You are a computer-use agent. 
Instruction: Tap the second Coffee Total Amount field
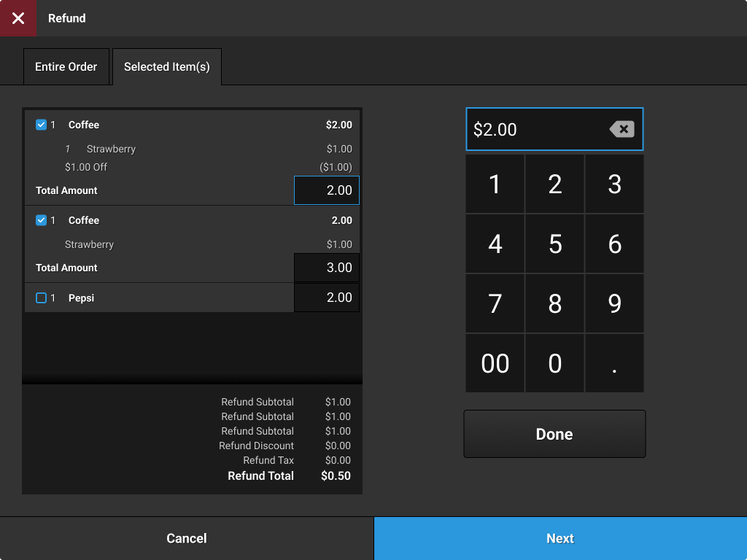pyautogui.click(x=326, y=268)
